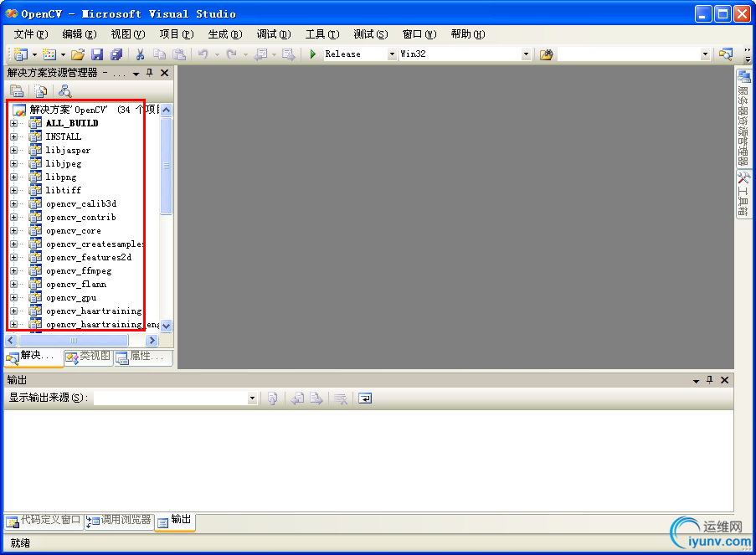Open the 工具 (Tools) menu
The image size is (756, 555).
(322, 34)
